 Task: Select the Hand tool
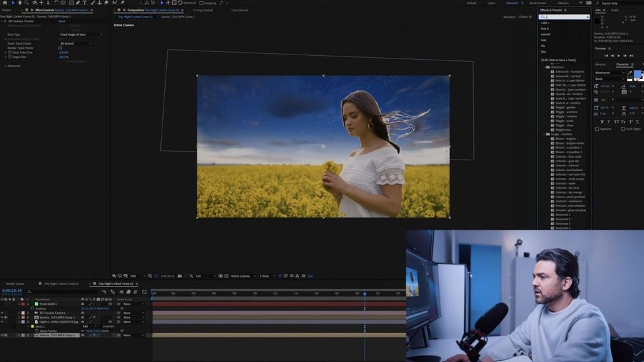tap(19, 3)
